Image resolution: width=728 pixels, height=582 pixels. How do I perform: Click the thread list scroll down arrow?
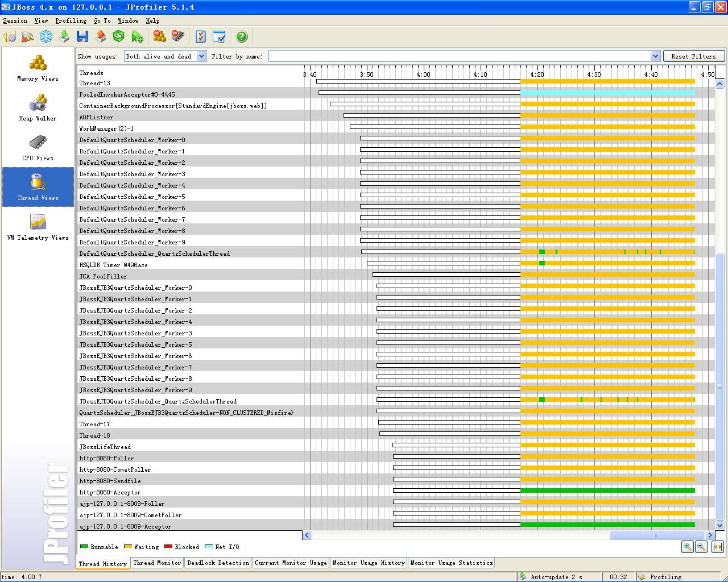pyautogui.click(x=719, y=526)
